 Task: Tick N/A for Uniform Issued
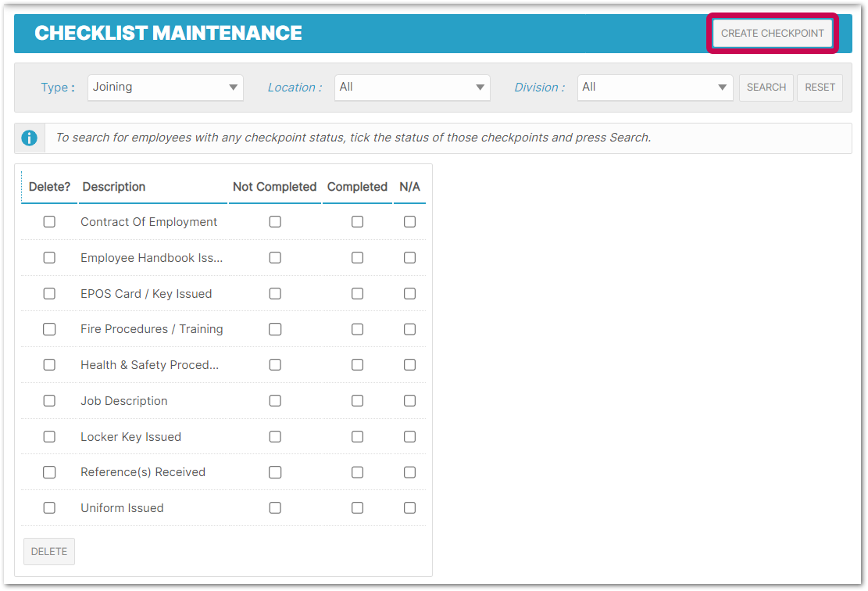(409, 508)
